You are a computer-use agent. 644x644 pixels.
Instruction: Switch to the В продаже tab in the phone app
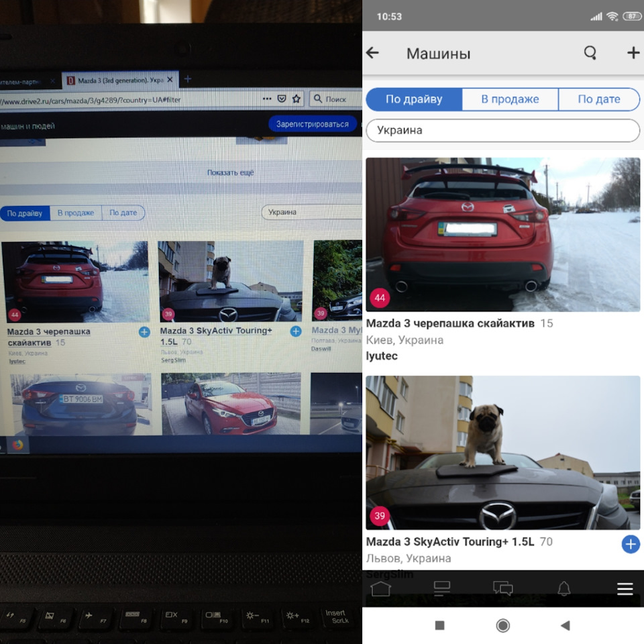pos(510,99)
